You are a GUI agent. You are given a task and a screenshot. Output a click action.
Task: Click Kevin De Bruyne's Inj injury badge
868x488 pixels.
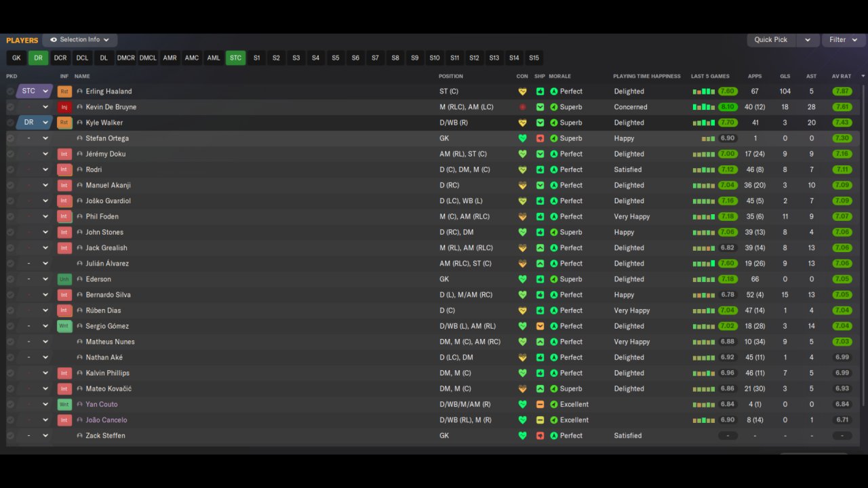65,107
